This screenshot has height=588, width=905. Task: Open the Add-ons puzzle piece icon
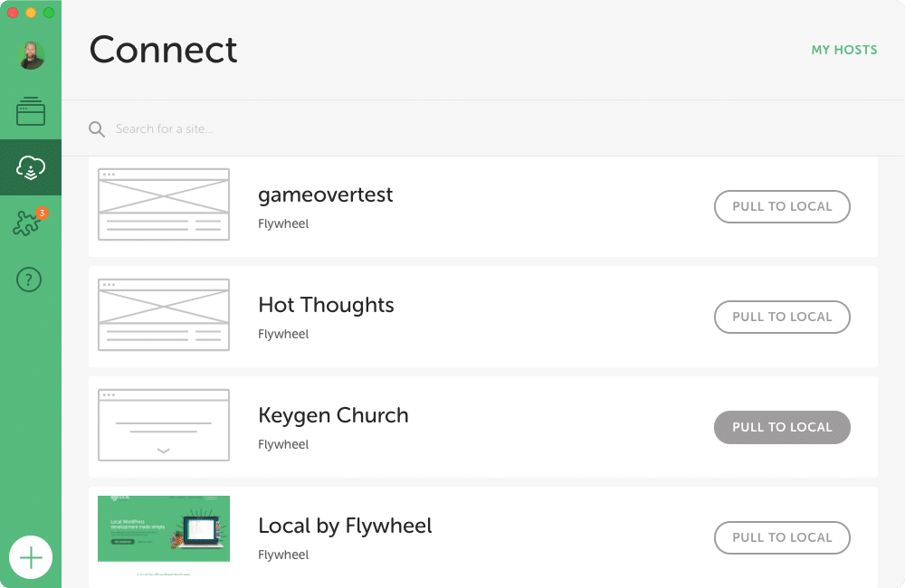click(27, 223)
